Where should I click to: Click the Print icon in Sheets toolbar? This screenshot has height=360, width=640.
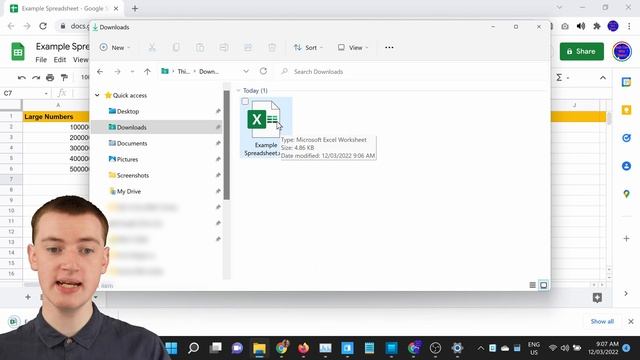(x=50, y=78)
